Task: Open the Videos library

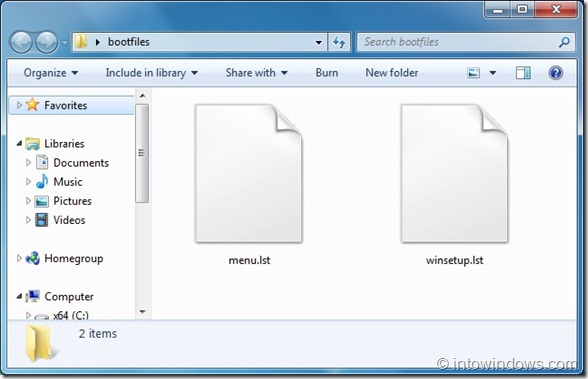Action: [69, 220]
